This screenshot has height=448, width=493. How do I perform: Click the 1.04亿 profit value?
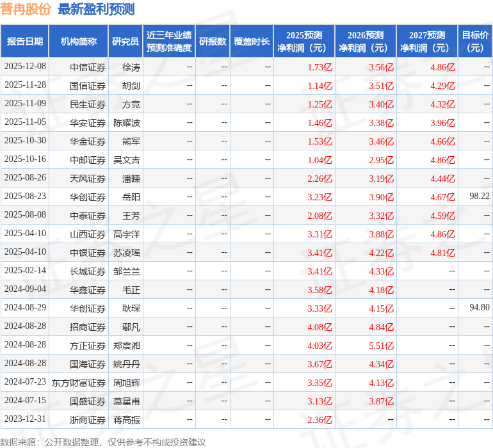(319, 160)
